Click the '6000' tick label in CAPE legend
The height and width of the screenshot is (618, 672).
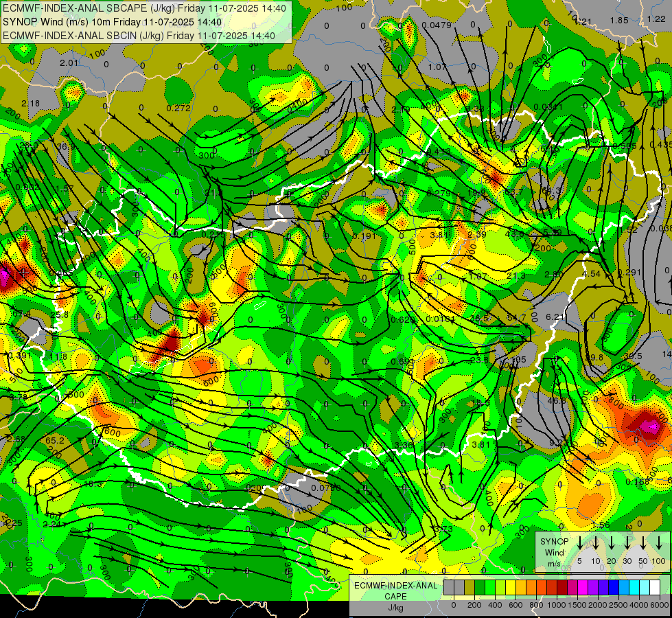pyautogui.click(x=660, y=605)
